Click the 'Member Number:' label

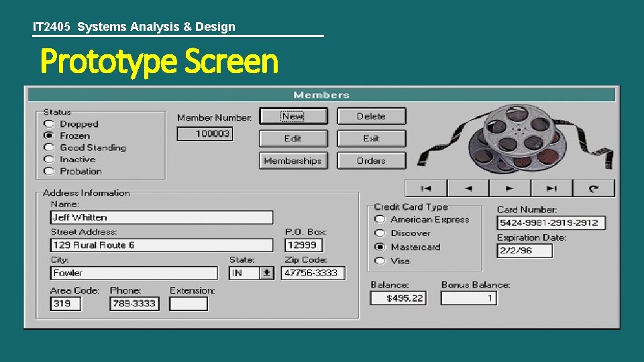(x=215, y=118)
